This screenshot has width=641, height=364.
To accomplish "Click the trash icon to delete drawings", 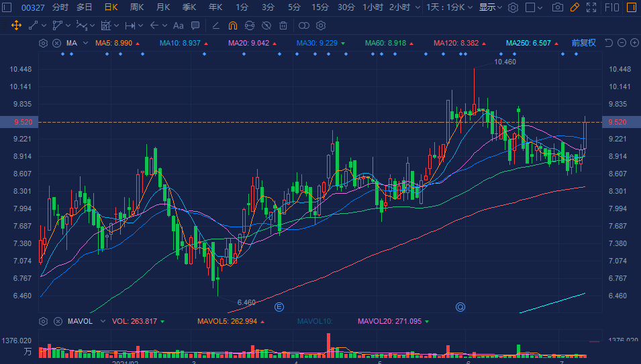I will 283,25.
